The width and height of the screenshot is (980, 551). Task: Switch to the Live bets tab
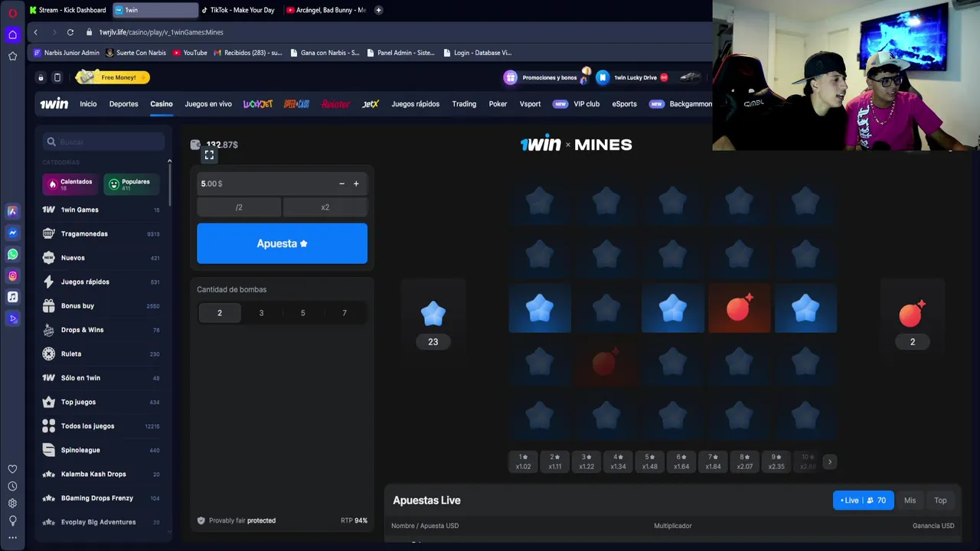(x=863, y=500)
